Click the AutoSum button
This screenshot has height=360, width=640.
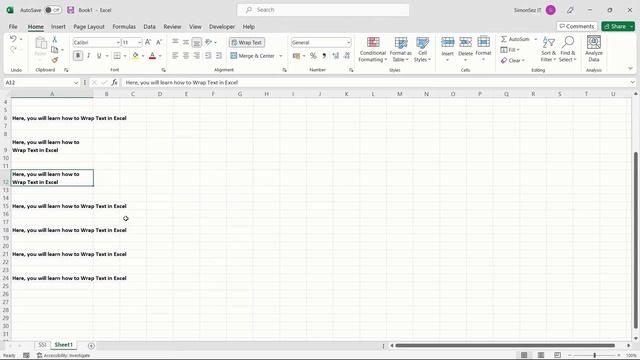click(x=515, y=39)
